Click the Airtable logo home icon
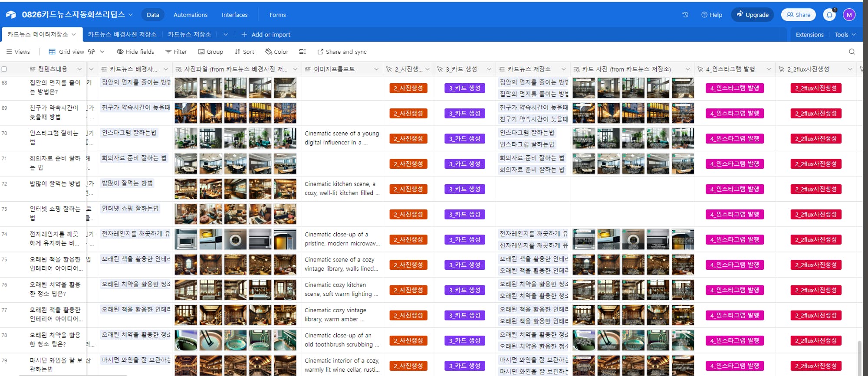The height and width of the screenshot is (376, 868). [x=11, y=15]
